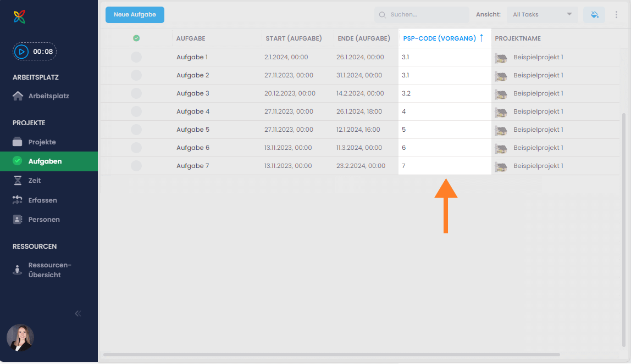Click project icon in Aufgabe 7 row
This screenshot has height=364, width=631.
point(501,166)
